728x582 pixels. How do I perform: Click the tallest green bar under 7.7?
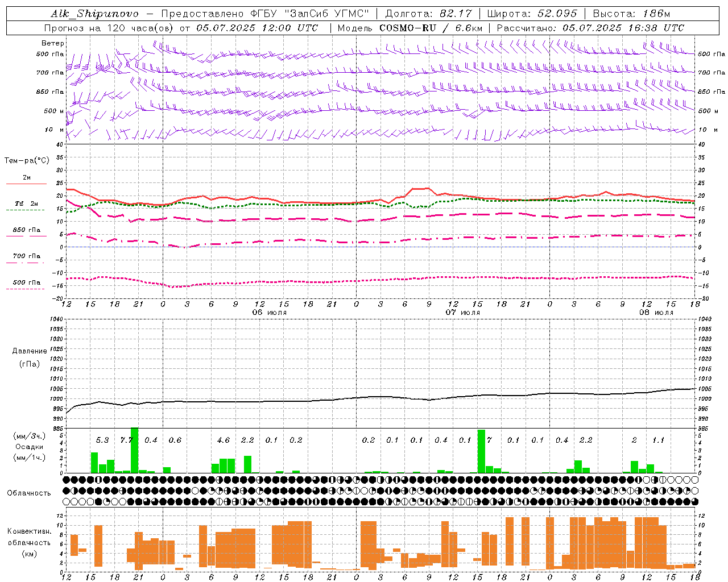click(135, 450)
